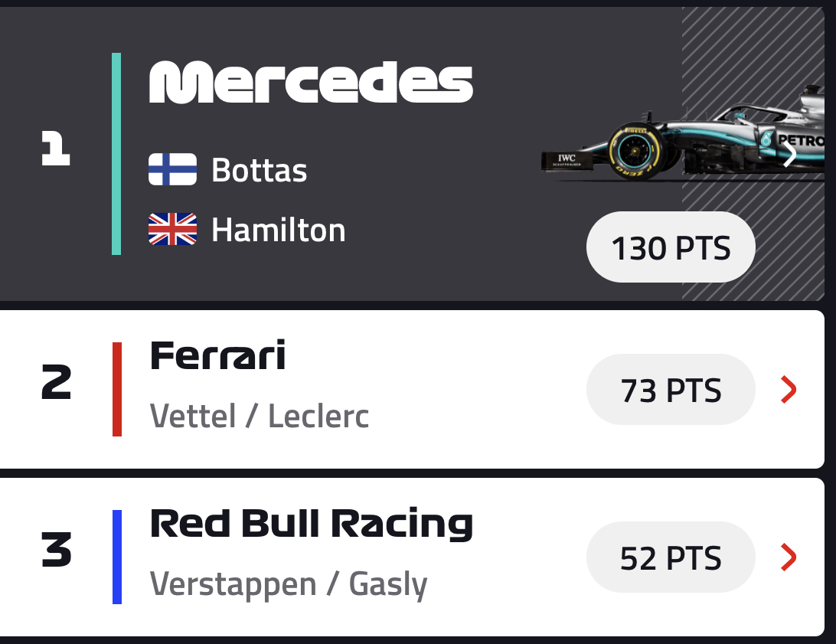This screenshot has width=836, height=644.
Task: Open the Ferrari team name link
Action: tap(217, 356)
